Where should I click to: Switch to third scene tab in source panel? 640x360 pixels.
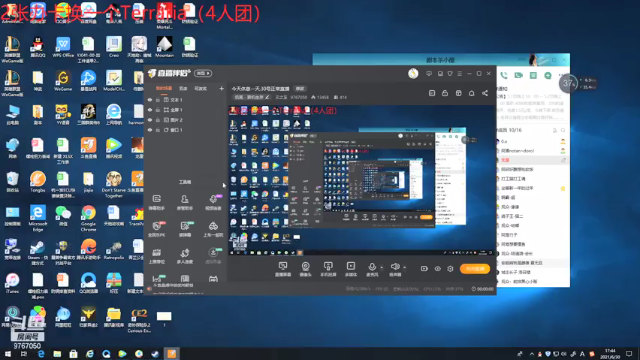[x=200, y=88]
